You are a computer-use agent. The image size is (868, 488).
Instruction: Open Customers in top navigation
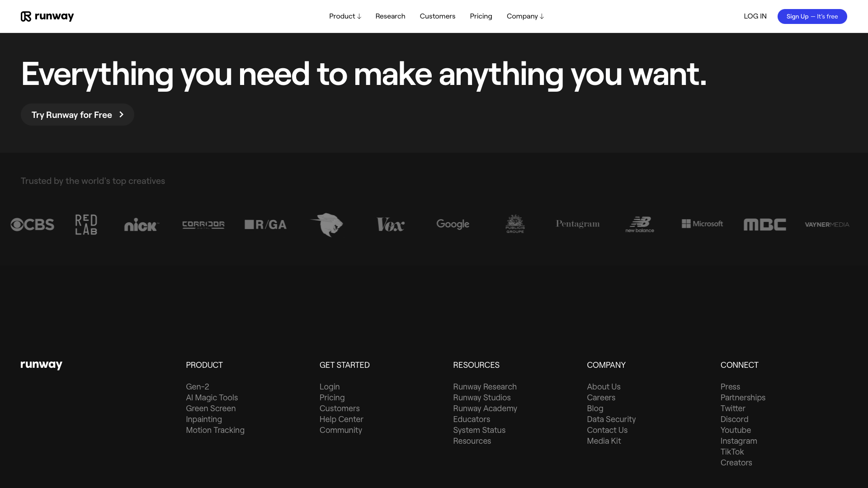(437, 16)
